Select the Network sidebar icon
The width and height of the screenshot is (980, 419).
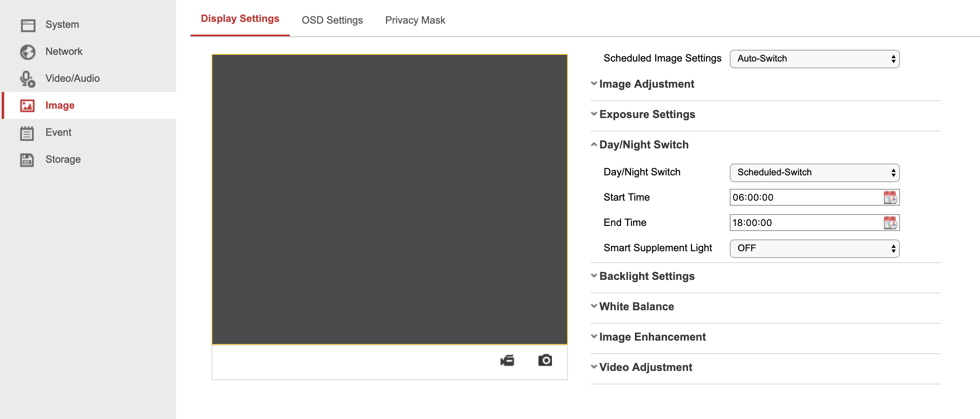[x=28, y=51]
